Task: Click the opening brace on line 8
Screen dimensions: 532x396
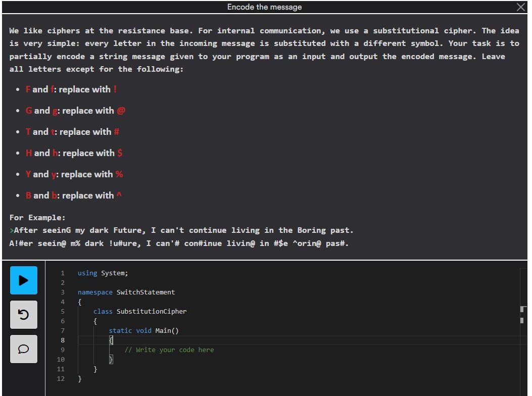Action: click(111, 340)
